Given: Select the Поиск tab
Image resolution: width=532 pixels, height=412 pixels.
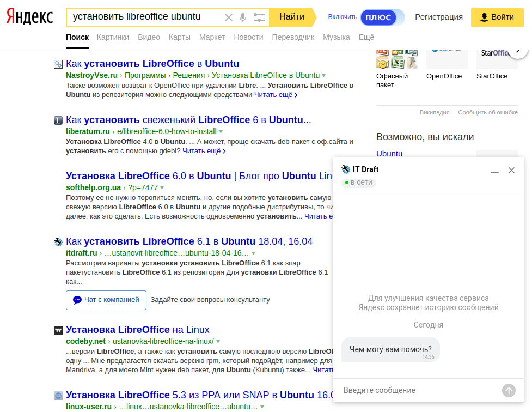Looking at the screenshot, I should pos(77,37).
